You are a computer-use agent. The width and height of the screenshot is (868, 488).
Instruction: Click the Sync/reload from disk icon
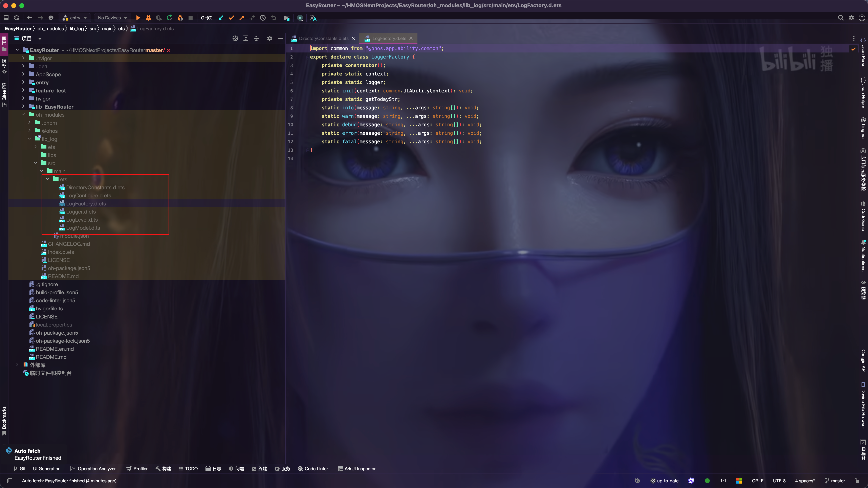point(17,18)
